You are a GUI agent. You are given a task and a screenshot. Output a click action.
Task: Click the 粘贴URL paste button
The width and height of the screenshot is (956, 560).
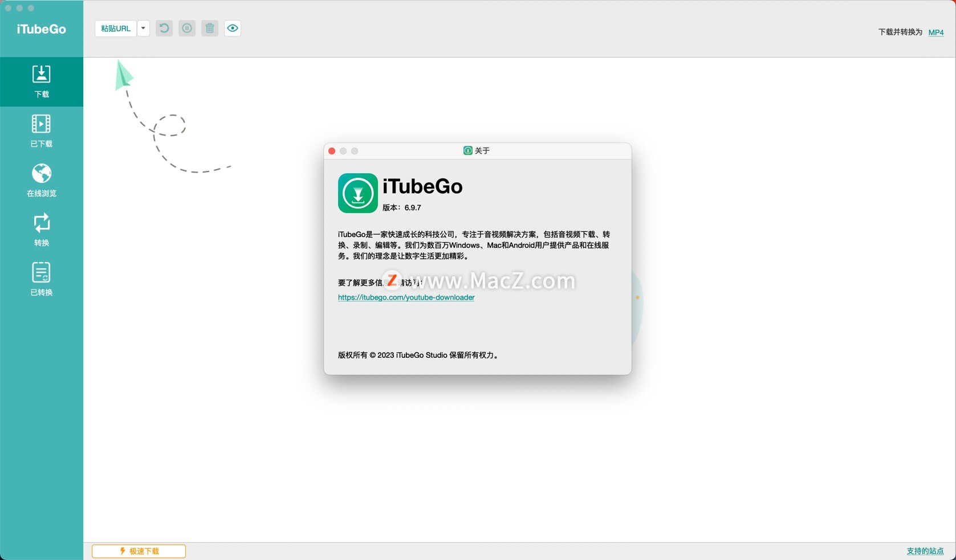pos(116,28)
